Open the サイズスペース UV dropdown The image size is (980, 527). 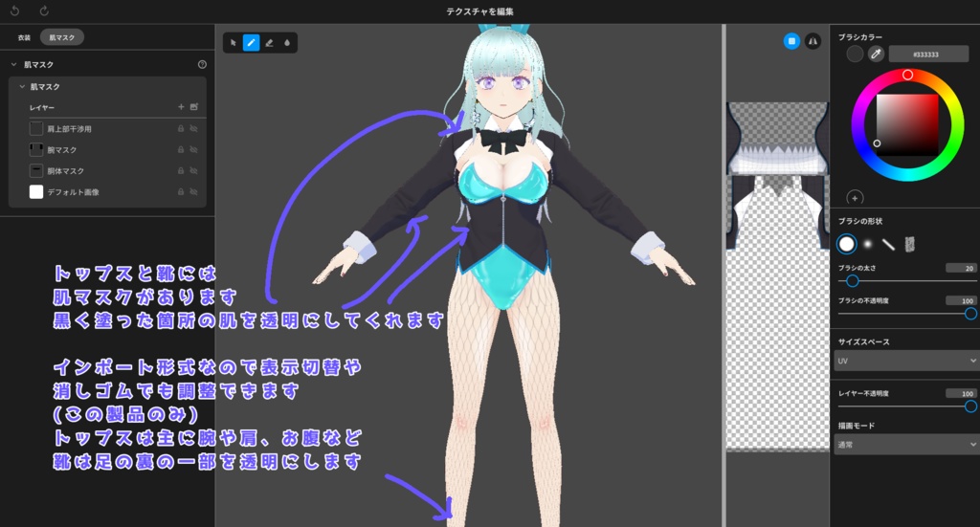[x=905, y=361]
